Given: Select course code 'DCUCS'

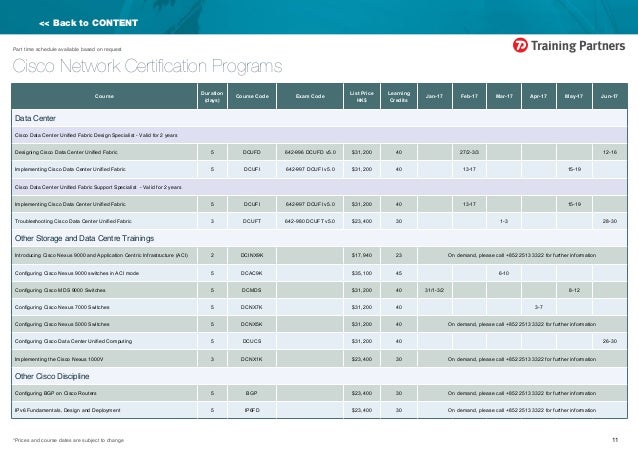Looking at the screenshot, I should (252, 341).
